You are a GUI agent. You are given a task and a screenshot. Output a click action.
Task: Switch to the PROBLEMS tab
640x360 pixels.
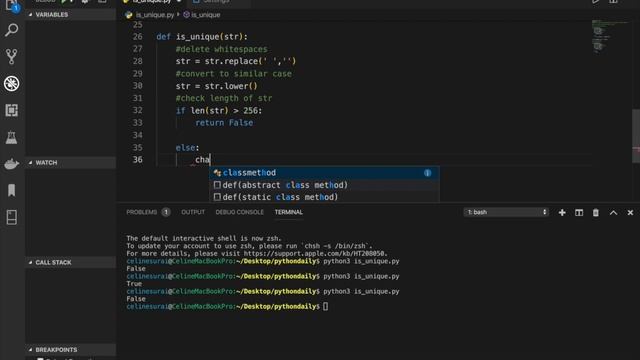pos(142,212)
